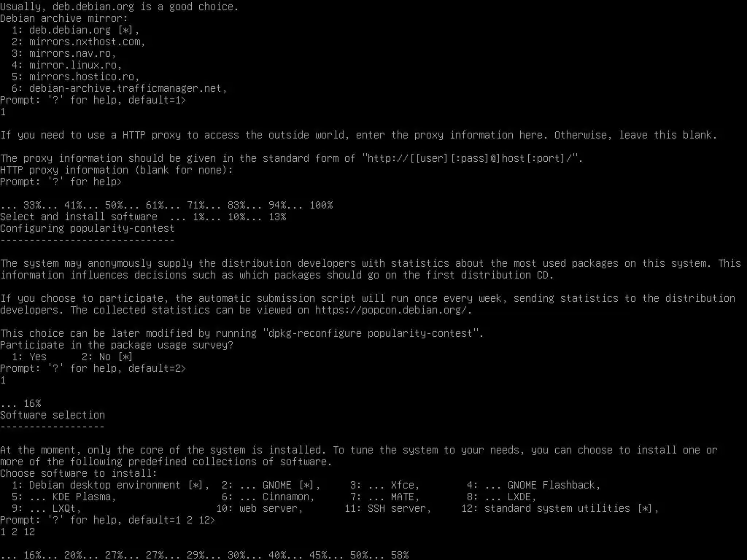Choose the KDE Plasma desktop option
This screenshot has height=560, width=747.
(x=64, y=497)
